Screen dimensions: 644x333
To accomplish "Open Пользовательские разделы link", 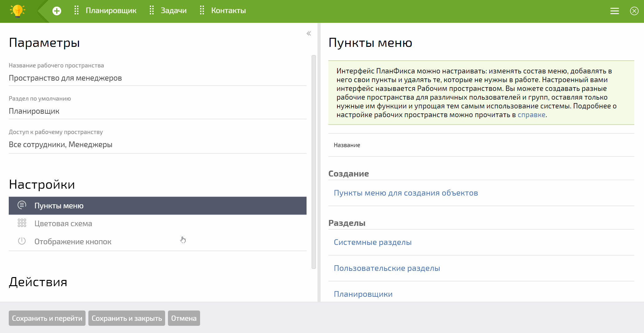I will (x=387, y=268).
